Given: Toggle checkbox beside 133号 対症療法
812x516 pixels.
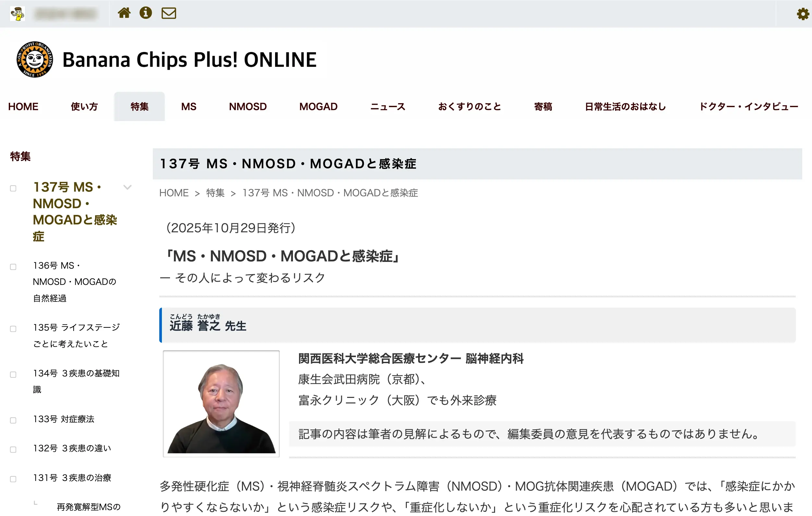Looking at the screenshot, I should 13,421.
